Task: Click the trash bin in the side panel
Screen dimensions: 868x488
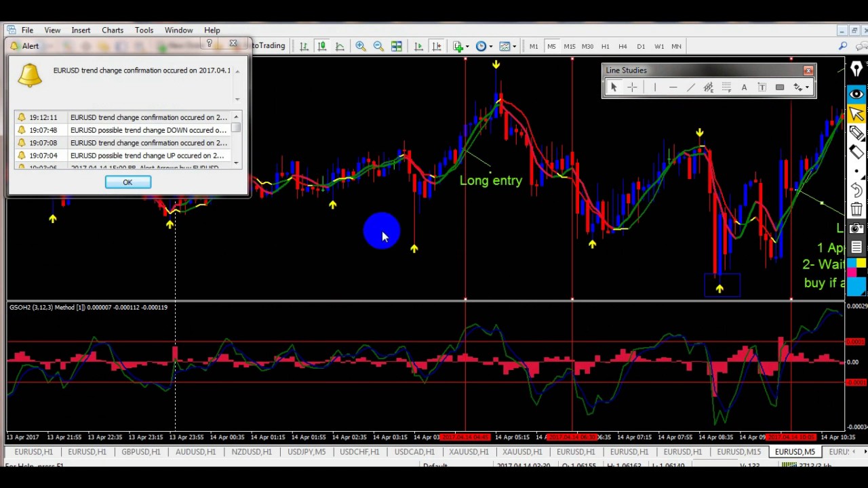Action: coord(856,209)
